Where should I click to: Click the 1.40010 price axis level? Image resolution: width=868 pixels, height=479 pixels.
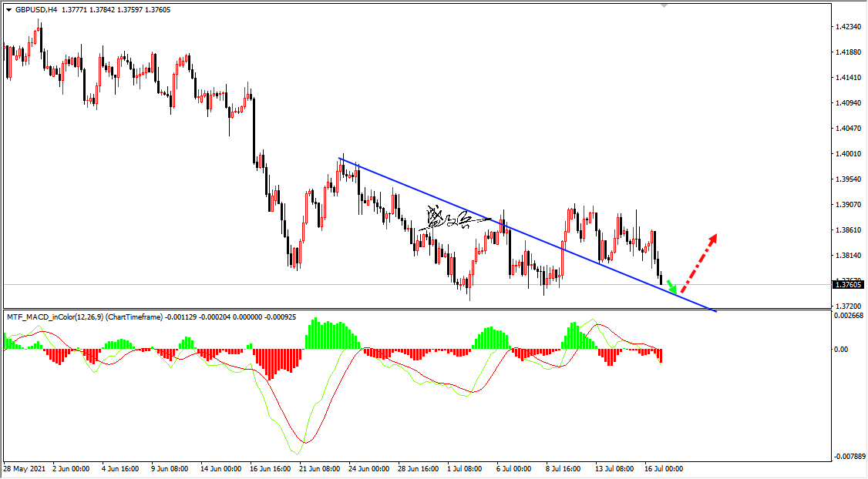pyautogui.click(x=849, y=154)
